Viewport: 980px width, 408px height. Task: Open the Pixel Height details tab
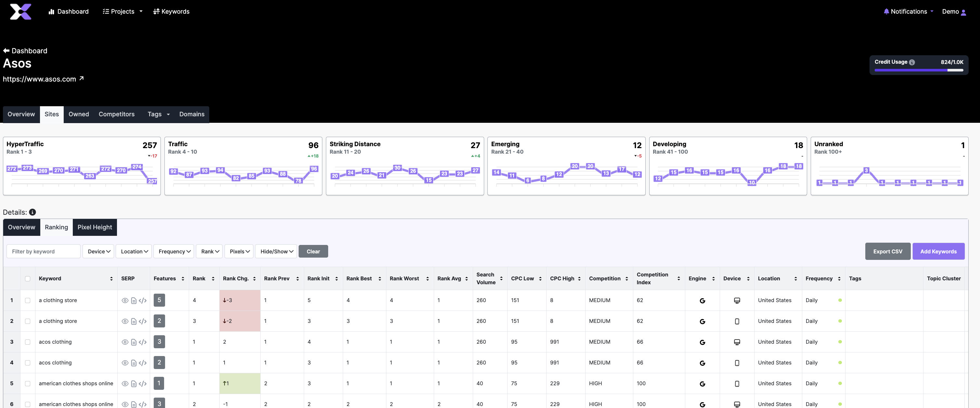click(95, 227)
